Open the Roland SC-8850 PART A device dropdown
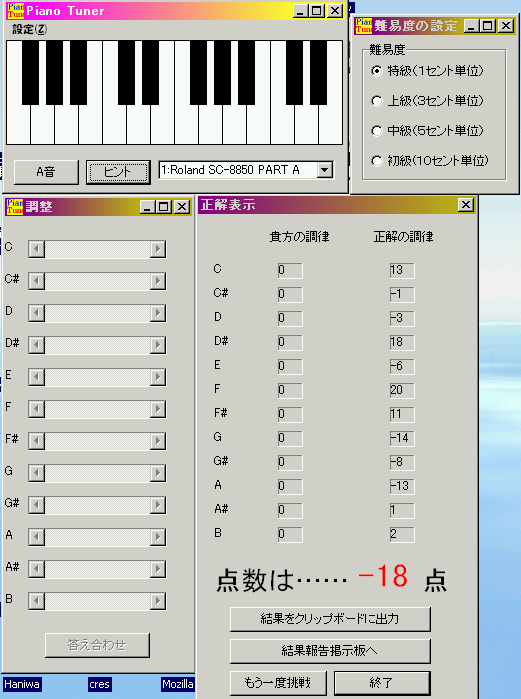Screen dimensions: 521x699 pos(325,170)
